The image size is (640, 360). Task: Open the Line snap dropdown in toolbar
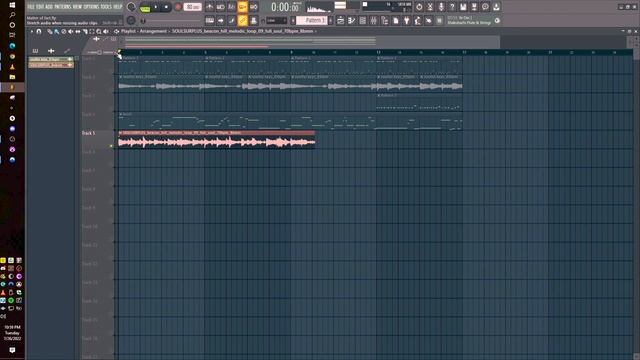coord(276,20)
